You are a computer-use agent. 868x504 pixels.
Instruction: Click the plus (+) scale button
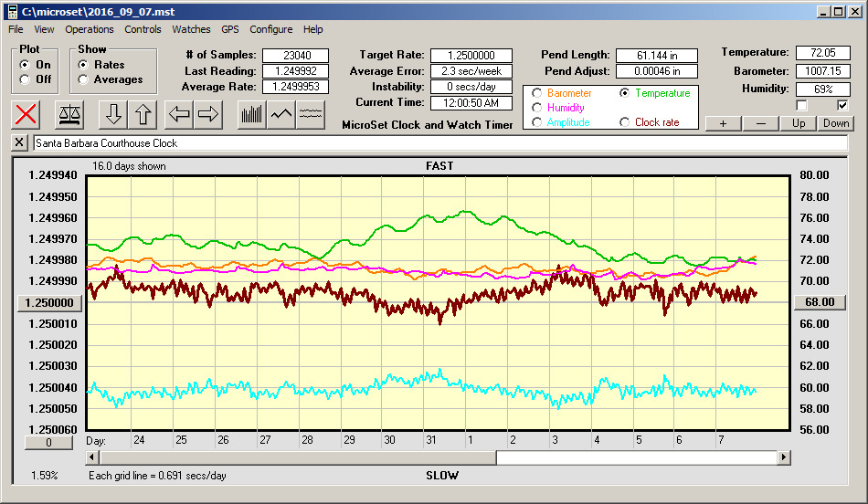pos(723,123)
